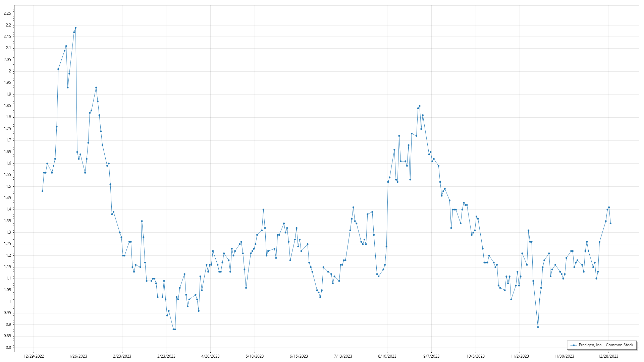The image size is (644, 362).
Task: Click the November low data point near 0.9
Action: click(x=538, y=327)
